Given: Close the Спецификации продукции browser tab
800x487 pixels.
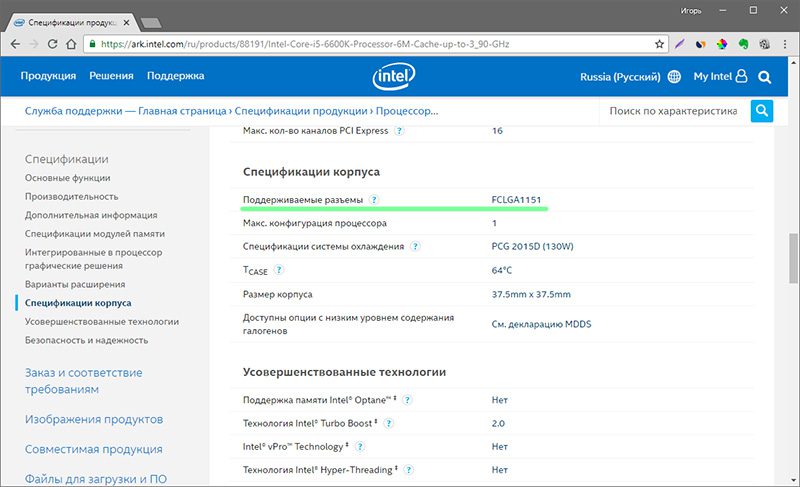Looking at the screenshot, I should (126, 23).
